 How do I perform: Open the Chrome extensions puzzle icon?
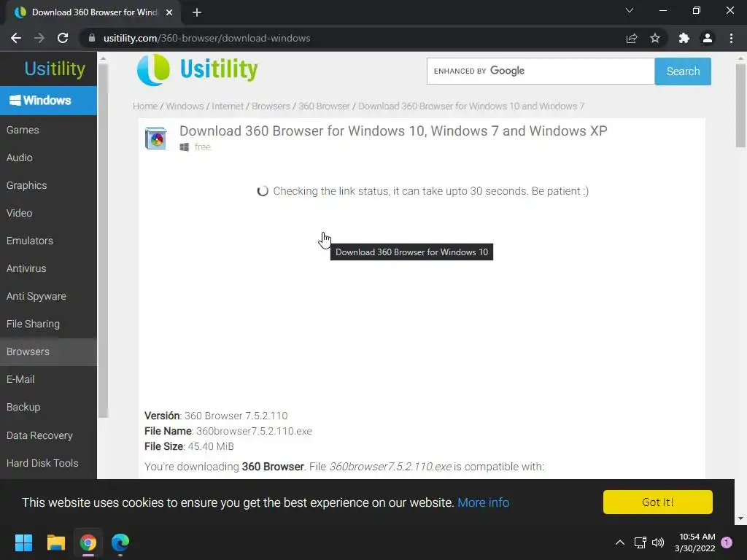[684, 38]
